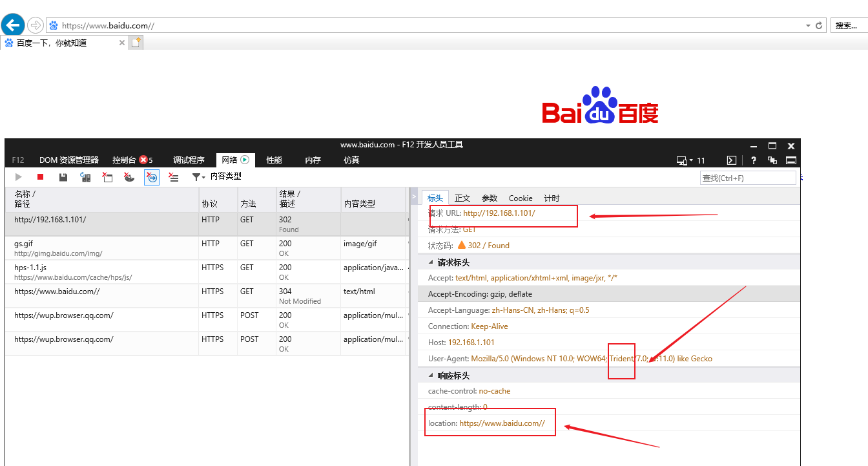The image size is (868, 466).
Task: Click the cache-control: no-cache row
Action: [x=609, y=391]
